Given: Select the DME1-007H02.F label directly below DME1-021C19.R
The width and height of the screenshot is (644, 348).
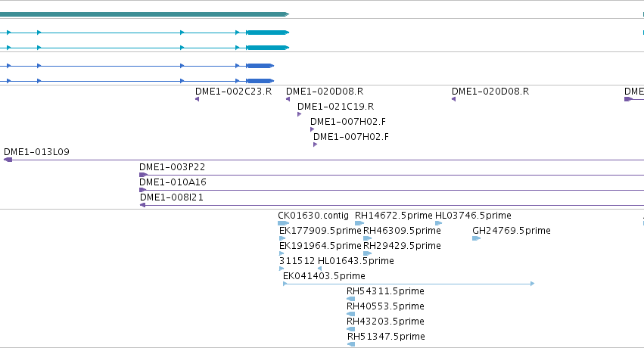Looking at the screenshot, I should click(348, 122).
